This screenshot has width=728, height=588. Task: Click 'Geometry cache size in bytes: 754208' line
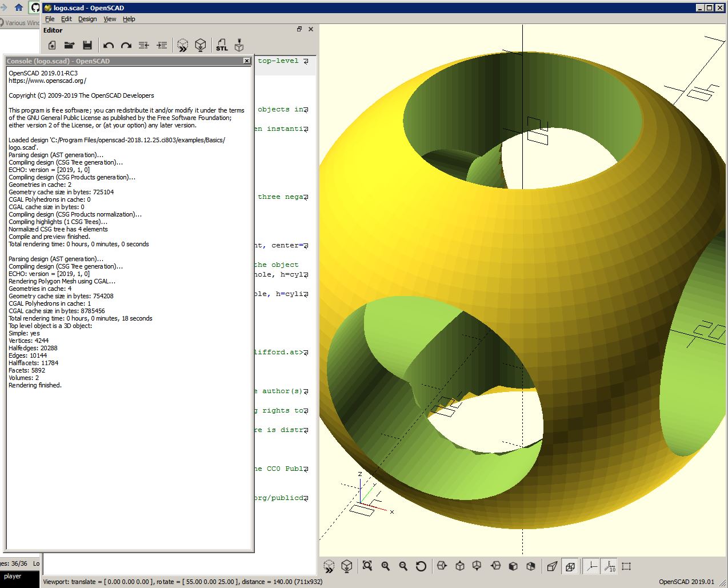point(61,296)
